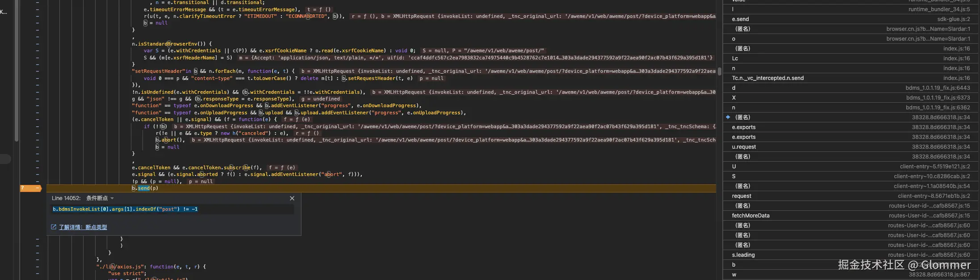Click external-link icon beside 了解详情

[54, 227]
